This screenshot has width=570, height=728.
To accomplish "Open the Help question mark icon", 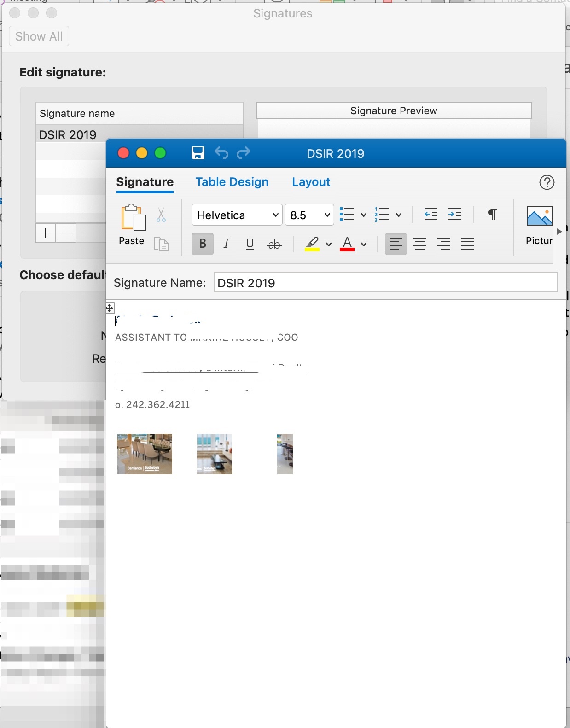I will 547,182.
